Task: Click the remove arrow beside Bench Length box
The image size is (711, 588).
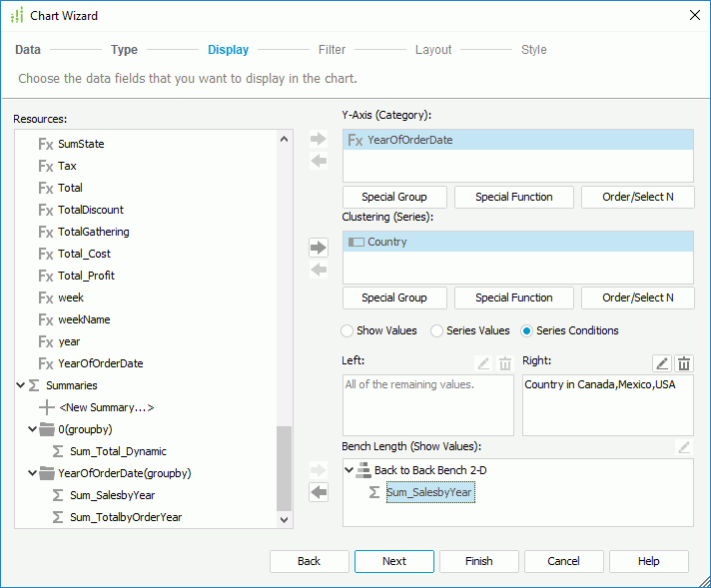Action: coord(319,492)
